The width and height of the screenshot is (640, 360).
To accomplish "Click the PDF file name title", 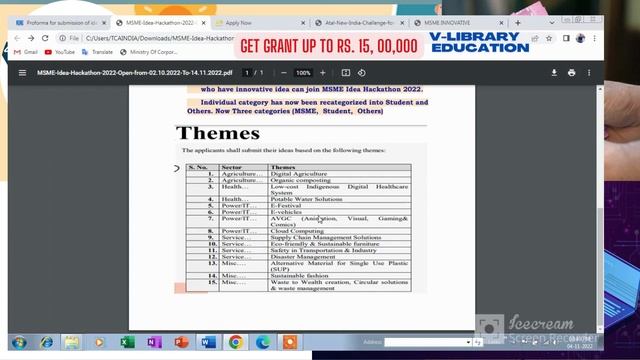I will coord(135,73).
